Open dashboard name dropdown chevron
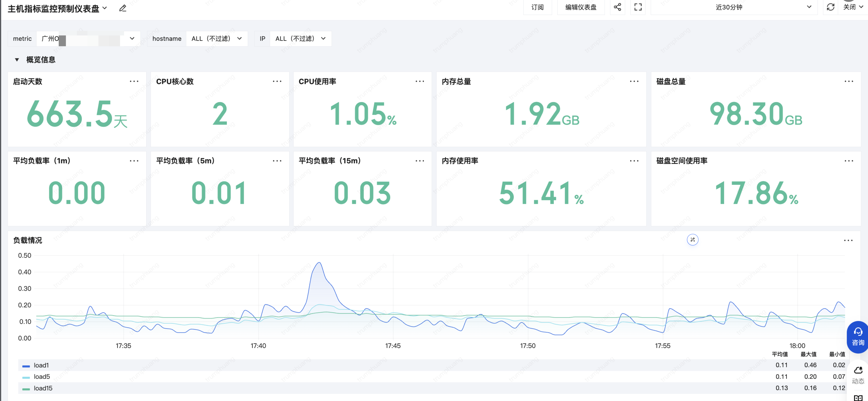 105,8
